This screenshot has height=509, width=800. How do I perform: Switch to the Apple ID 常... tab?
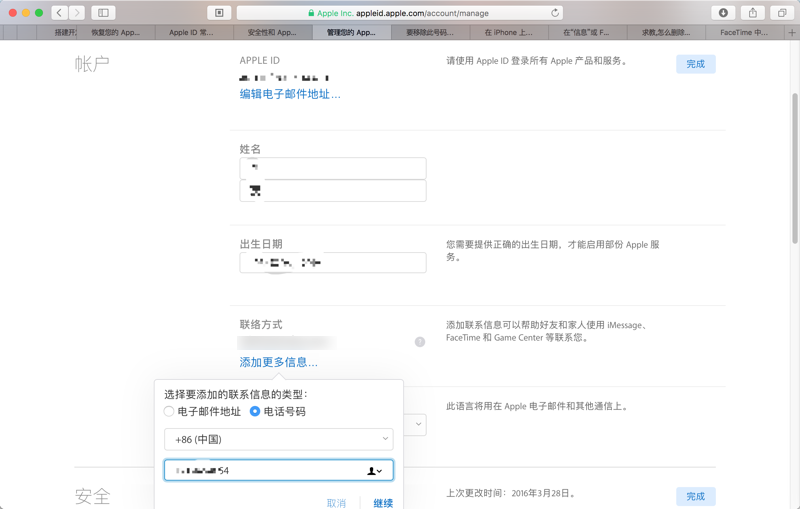pyautogui.click(x=194, y=33)
